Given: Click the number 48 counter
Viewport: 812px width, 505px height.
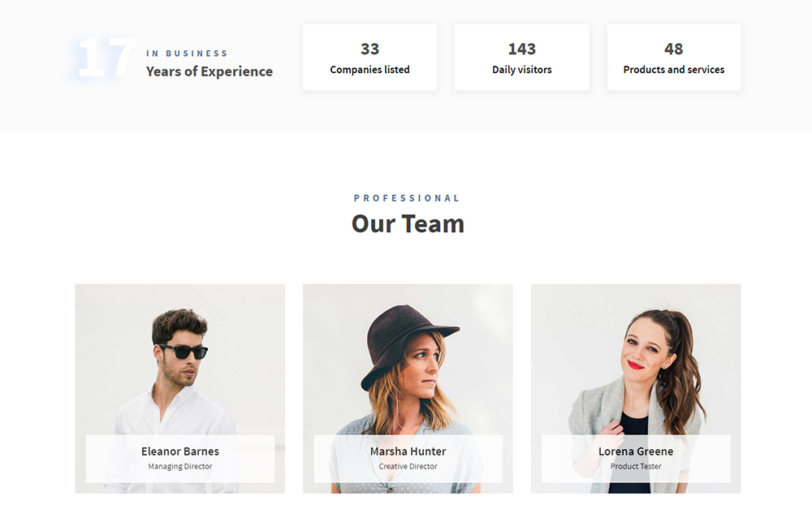Looking at the screenshot, I should (x=674, y=50).
